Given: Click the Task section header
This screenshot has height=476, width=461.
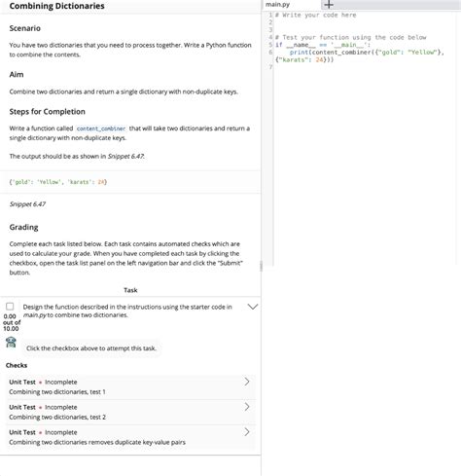Looking at the screenshot, I should (x=130, y=290).
